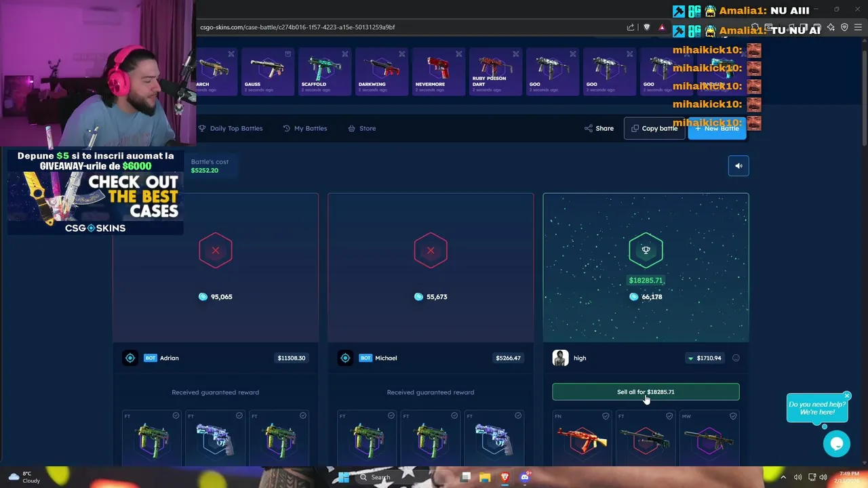This screenshot has height=488, width=868.
Task: Open the live chat support bubble
Action: (837, 443)
